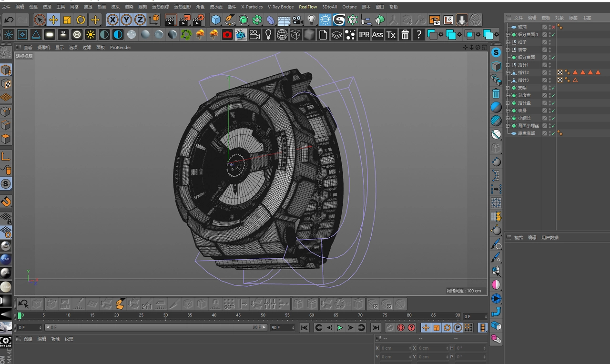The height and width of the screenshot is (364, 610).
Task: Open the 摄像机 viewport menu
Action: [x=43, y=48]
